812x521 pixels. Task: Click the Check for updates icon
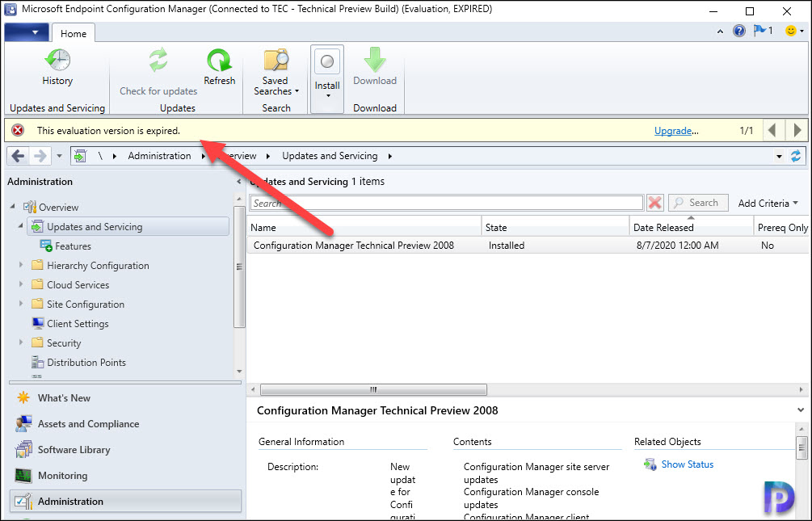(158, 60)
